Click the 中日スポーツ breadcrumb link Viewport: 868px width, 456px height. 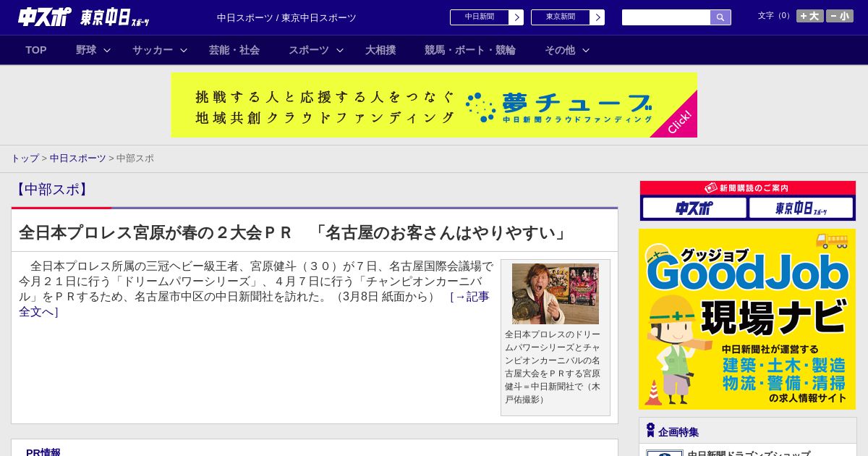78,158
